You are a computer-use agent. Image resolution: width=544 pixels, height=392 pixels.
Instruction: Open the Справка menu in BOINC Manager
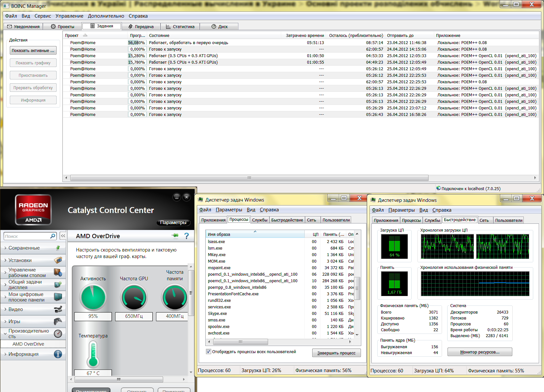[x=138, y=16]
